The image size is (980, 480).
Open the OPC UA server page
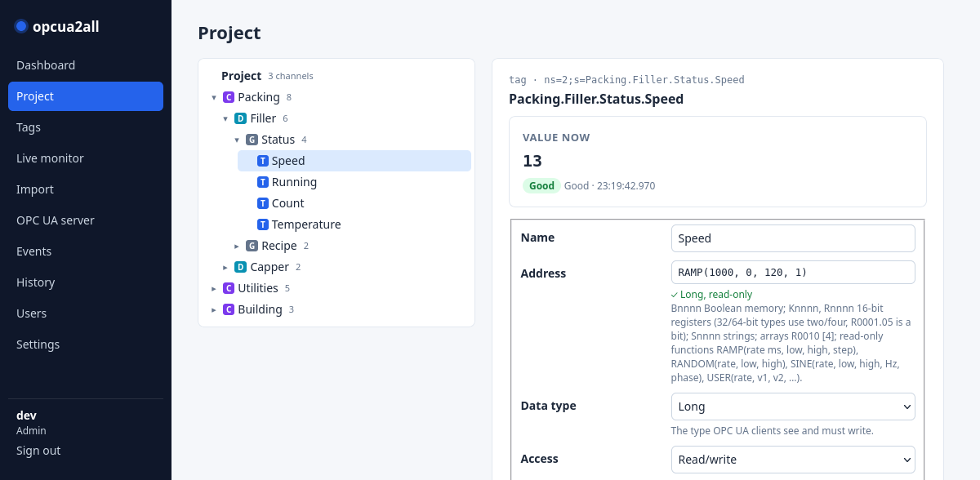coord(86,220)
